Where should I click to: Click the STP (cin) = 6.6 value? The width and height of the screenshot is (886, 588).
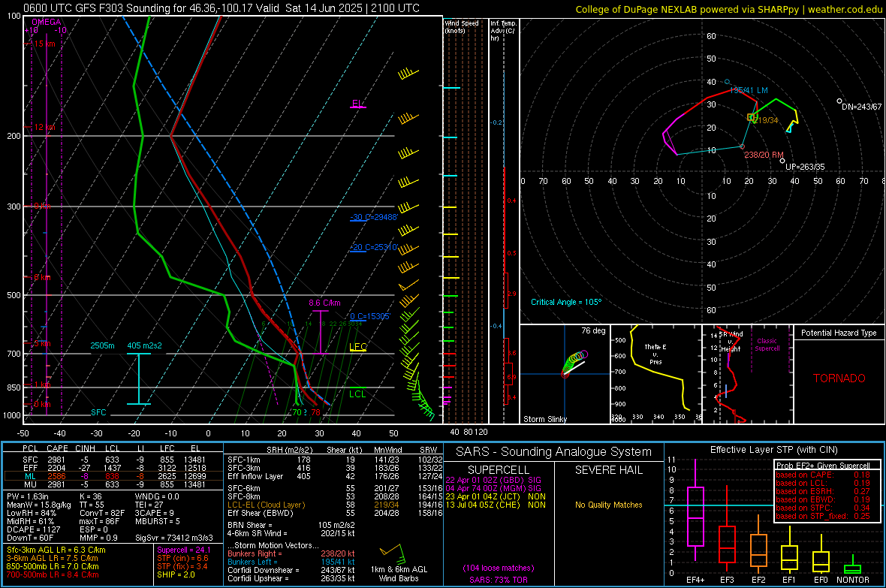tap(182, 558)
